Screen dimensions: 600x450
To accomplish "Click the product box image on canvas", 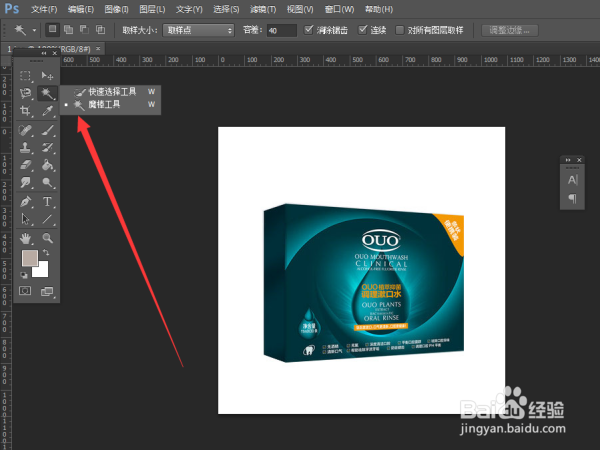I will tap(364, 282).
